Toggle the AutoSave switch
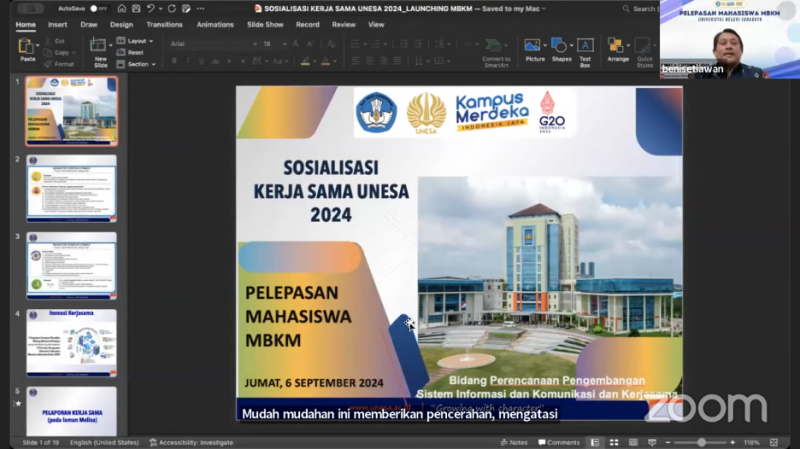 coord(98,9)
